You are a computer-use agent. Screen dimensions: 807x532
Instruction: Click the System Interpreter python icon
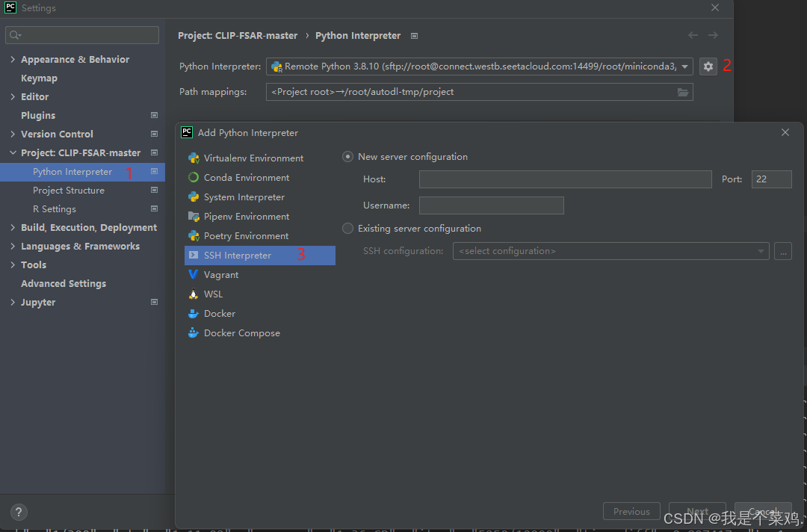(x=194, y=197)
